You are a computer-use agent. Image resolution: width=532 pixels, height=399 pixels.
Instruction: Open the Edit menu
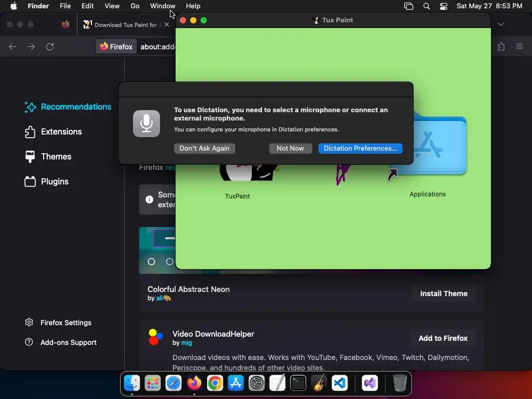[x=87, y=6]
